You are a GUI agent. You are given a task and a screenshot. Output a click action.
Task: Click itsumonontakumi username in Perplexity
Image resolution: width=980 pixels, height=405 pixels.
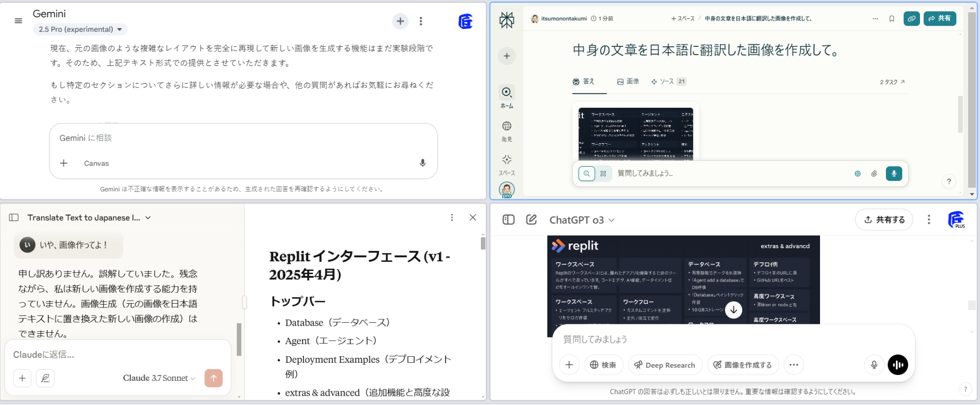[x=564, y=19]
